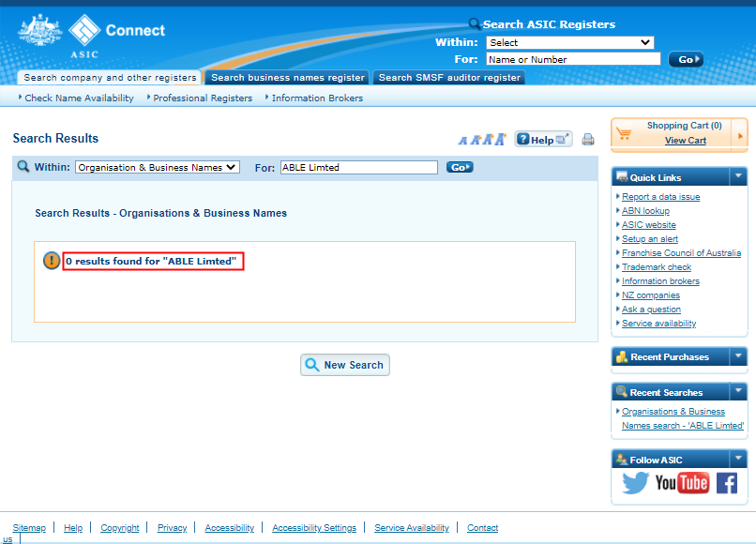Click the smallest font size A icon
The width and height of the screenshot is (756, 544).
(462, 141)
